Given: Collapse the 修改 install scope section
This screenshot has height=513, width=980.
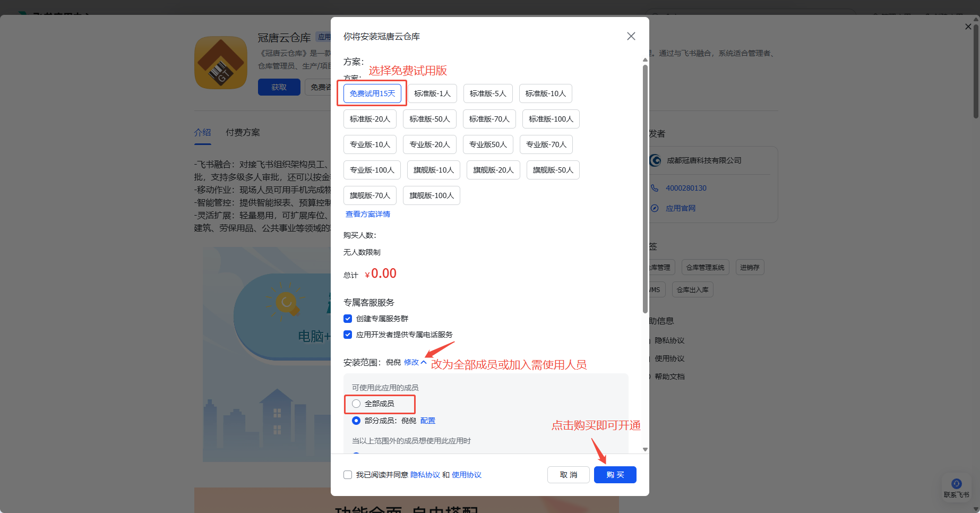Looking at the screenshot, I should tap(415, 362).
